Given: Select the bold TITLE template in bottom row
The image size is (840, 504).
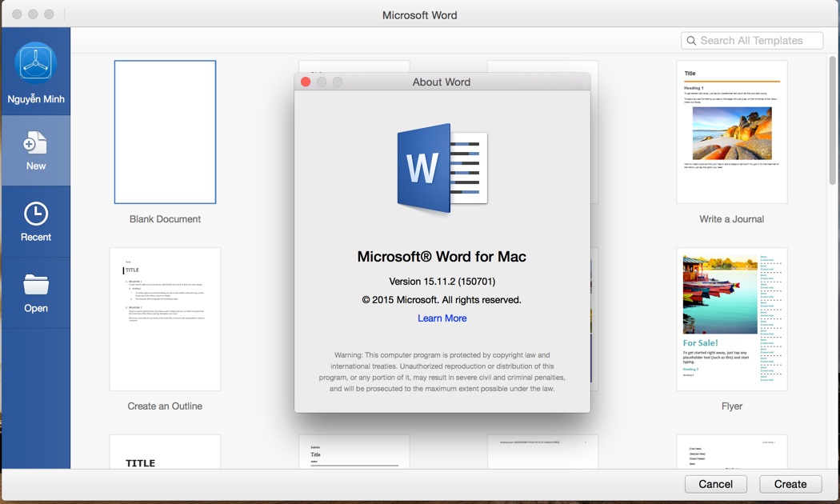Looking at the screenshot, I should coord(165,451).
